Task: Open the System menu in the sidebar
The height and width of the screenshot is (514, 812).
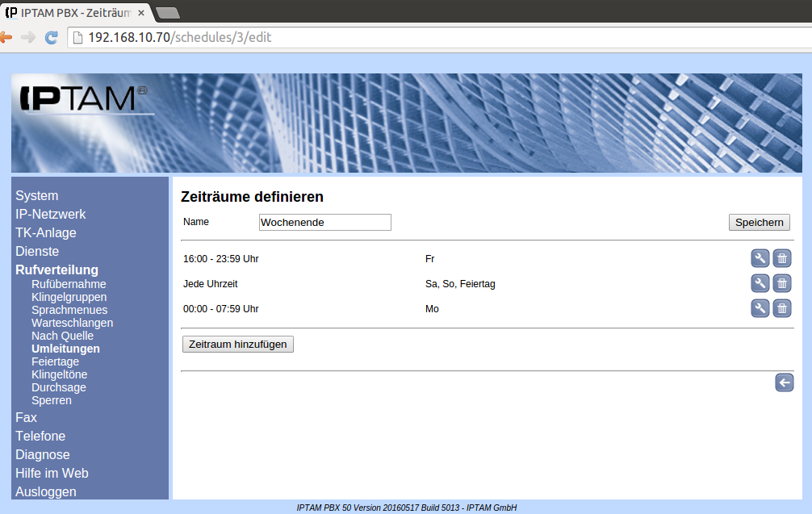Action: coord(36,195)
